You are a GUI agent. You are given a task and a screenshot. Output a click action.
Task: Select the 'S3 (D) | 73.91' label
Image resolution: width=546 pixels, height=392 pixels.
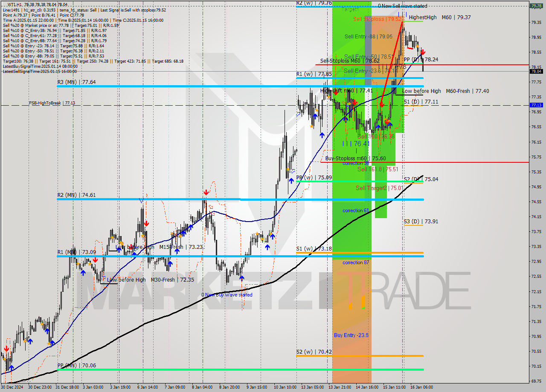coord(421,222)
